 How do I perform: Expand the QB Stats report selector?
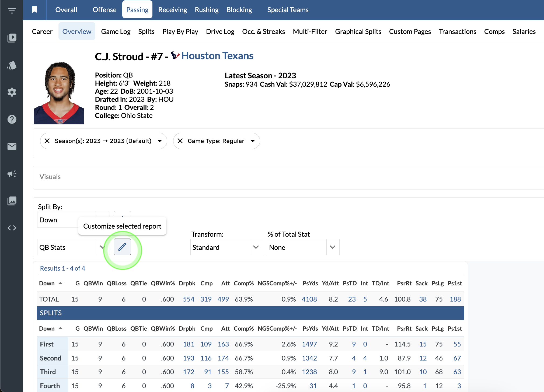102,247
